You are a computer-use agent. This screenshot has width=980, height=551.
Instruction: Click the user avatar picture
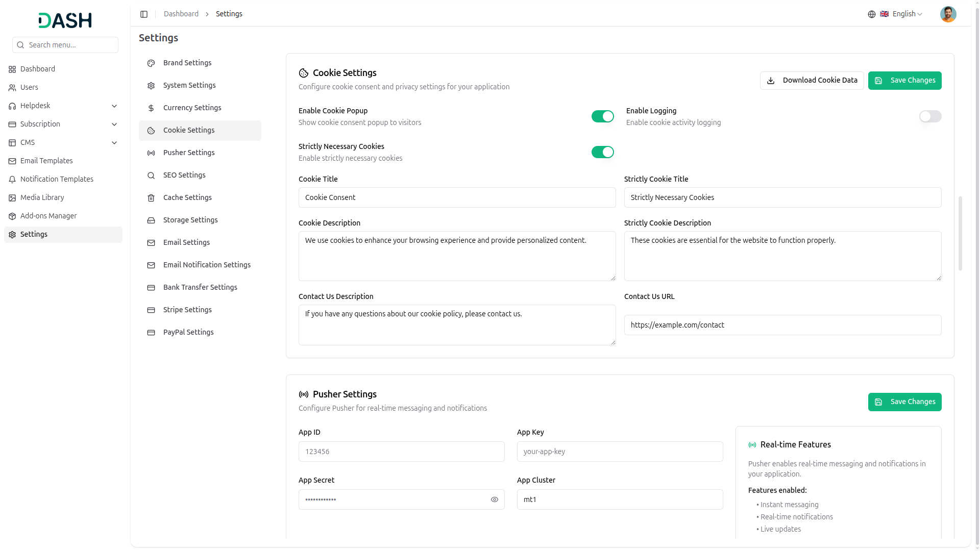(x=948, y=14)
